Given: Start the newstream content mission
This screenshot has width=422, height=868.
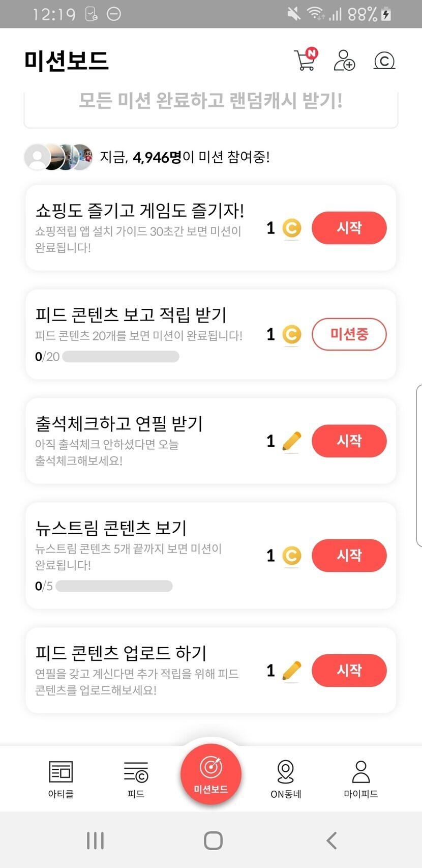Looking at the screenshot, I should (349, 555).
